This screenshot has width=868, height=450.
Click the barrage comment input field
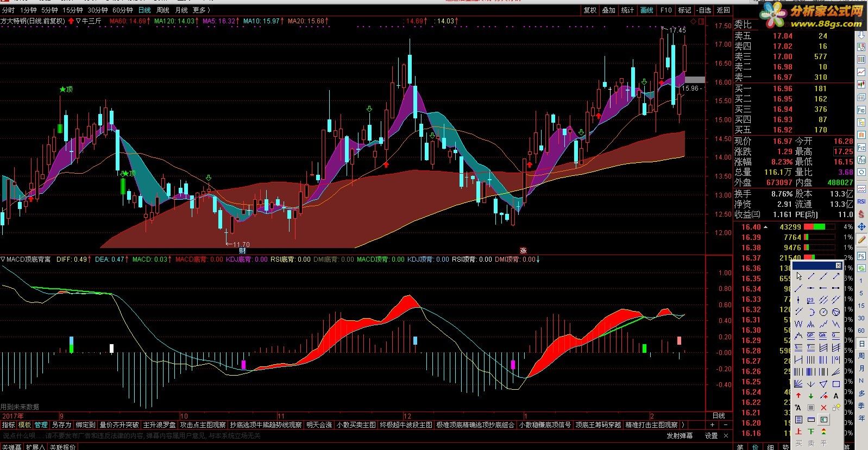[x=331, y=435]
